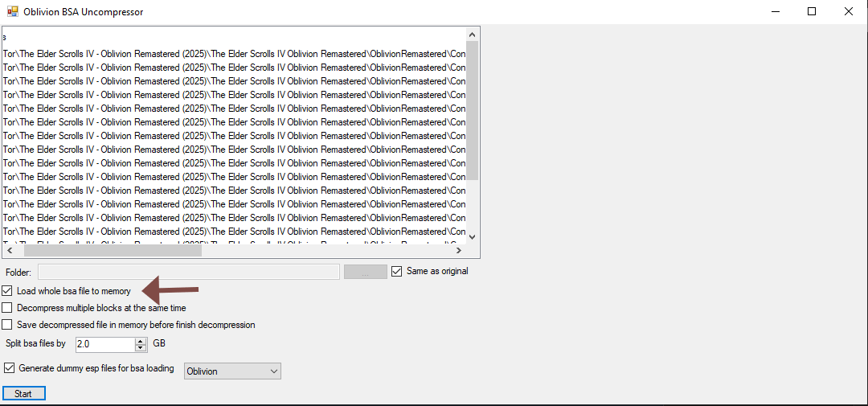Image resolution: width=868 pixels, height=406 pixels.
Task: Click the folder browse '...' button
Action: (366, 272)
